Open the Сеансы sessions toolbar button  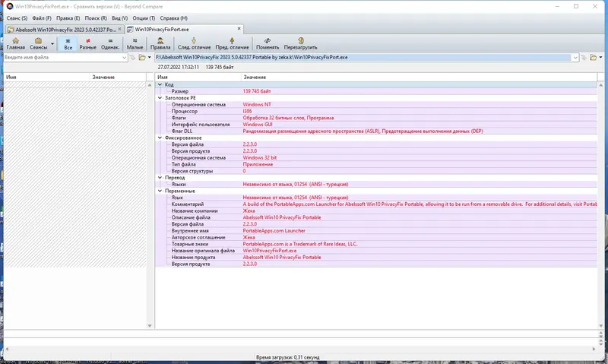(39, 43)
